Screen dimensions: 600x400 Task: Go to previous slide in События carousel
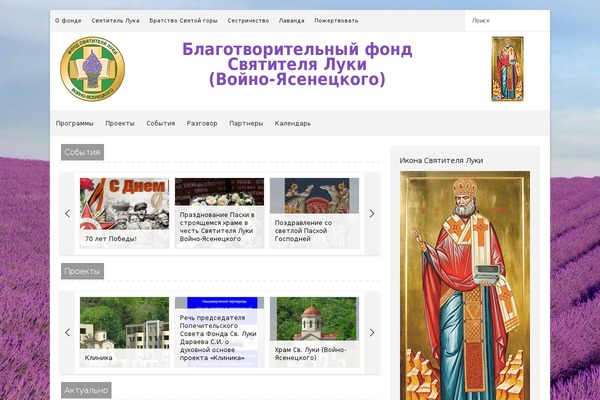pos(67,214)
